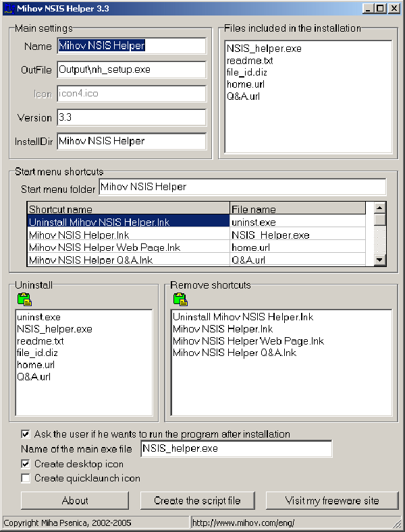
Task: Enable Create quicklaunch icon checkbox
Action: pos(26,478)
